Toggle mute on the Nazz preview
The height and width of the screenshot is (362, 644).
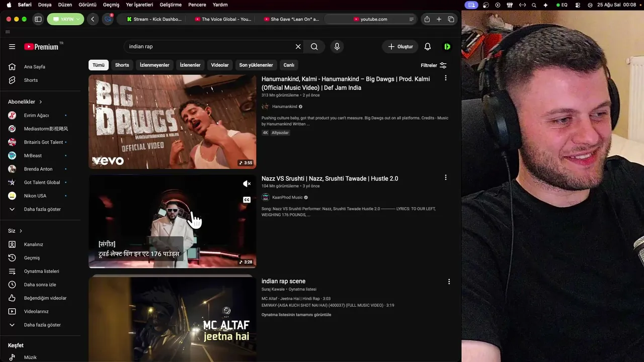point(247,184)
